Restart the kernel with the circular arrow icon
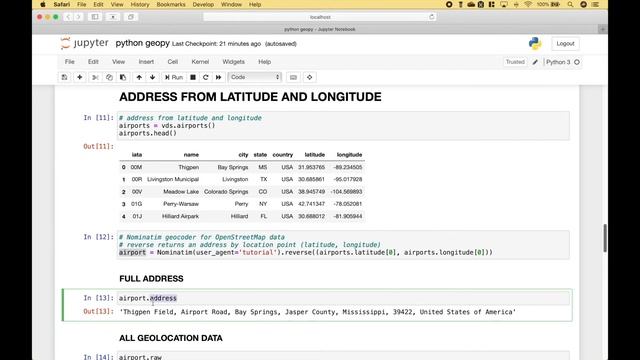Screen dimensions: 640x360 tap(206, 77)
